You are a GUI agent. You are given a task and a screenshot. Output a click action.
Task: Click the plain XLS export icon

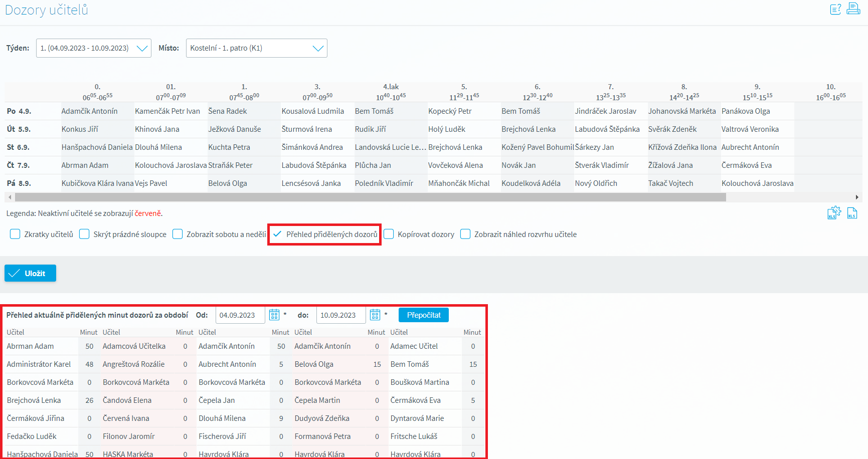[x=852, y=213]
